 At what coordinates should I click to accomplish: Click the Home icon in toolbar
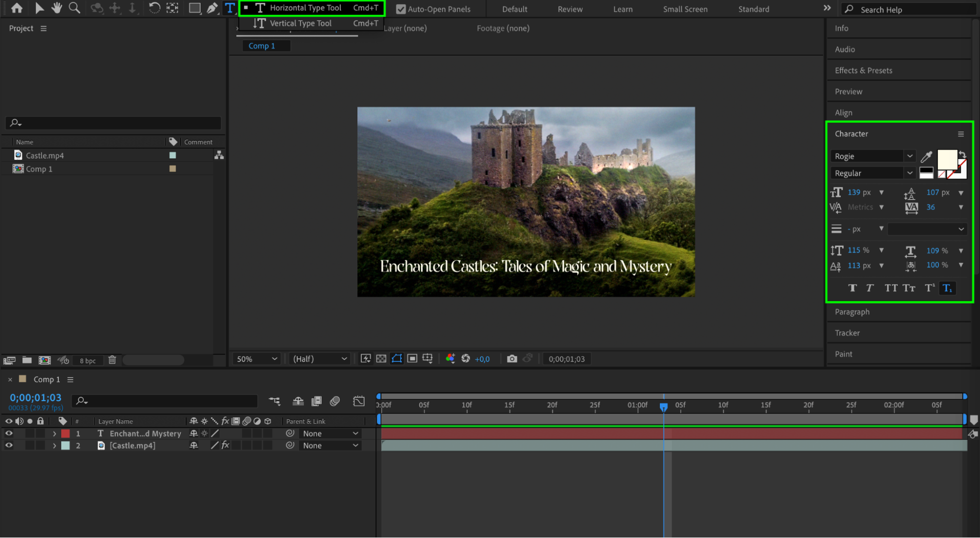coord(17,8)
